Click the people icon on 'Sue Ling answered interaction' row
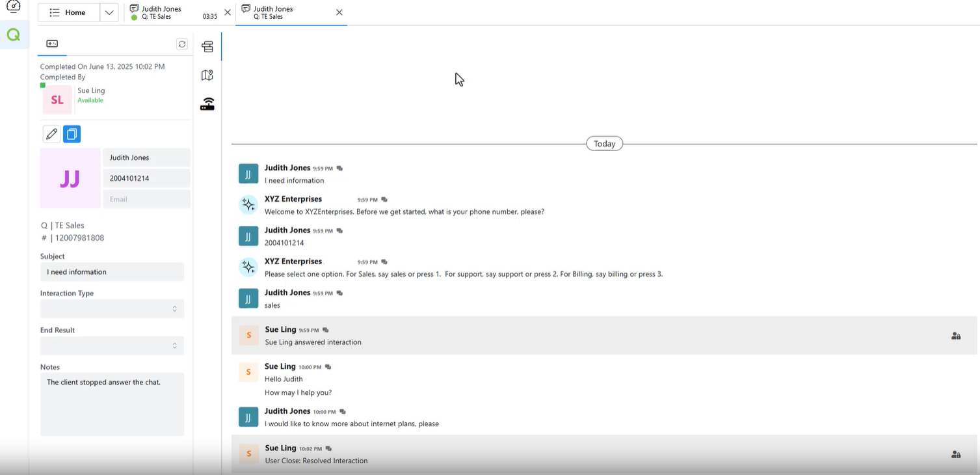 [956, 336]
